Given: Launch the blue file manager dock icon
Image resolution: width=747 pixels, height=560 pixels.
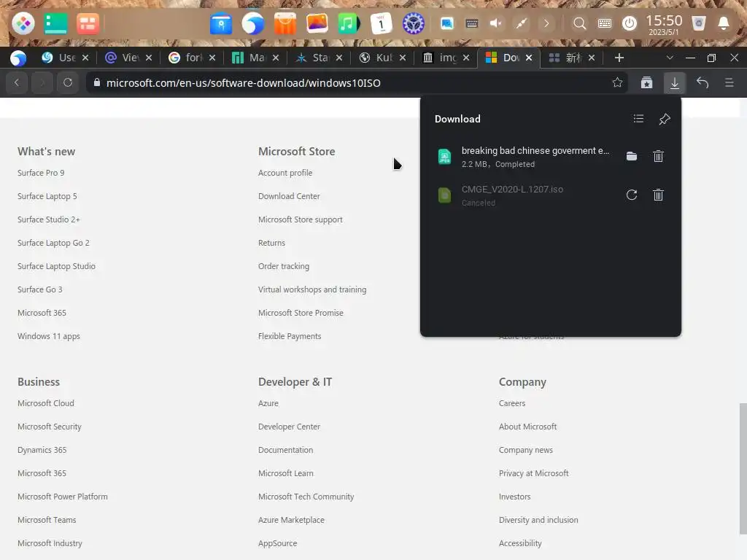Looking at the screenshot, I should point(221,23).
